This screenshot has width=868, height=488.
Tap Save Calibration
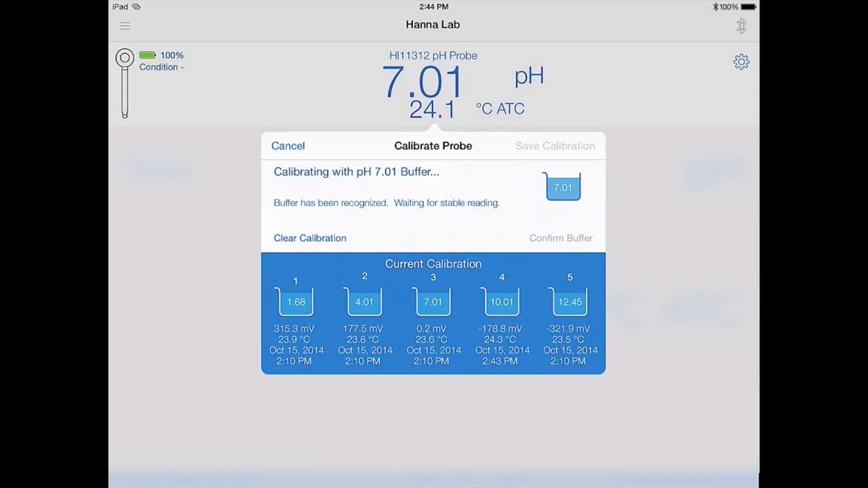click(555, 146)
